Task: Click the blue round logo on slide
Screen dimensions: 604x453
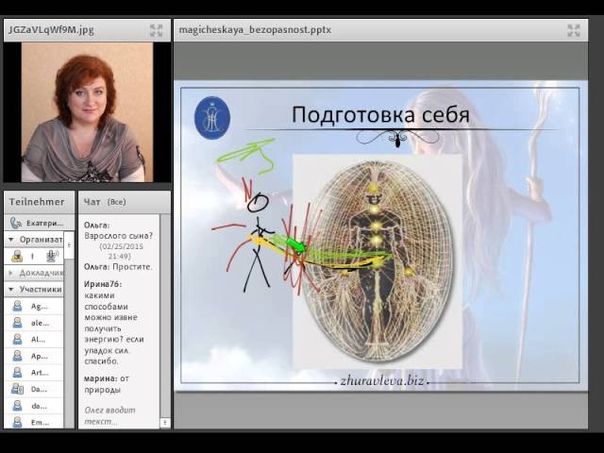Action: 212,117
